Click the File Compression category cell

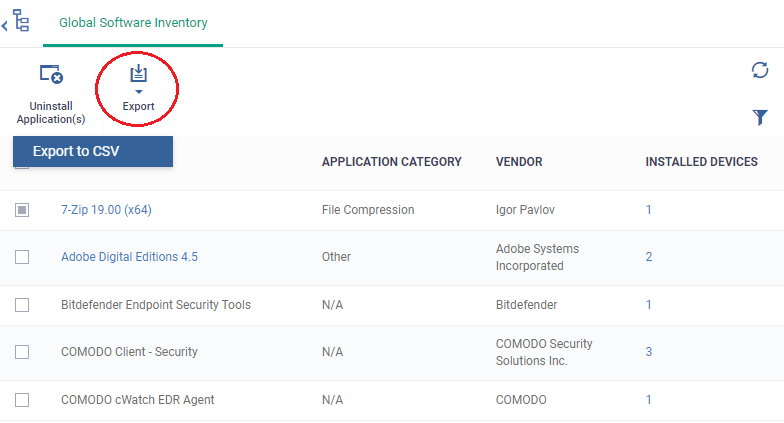point(368,210)
